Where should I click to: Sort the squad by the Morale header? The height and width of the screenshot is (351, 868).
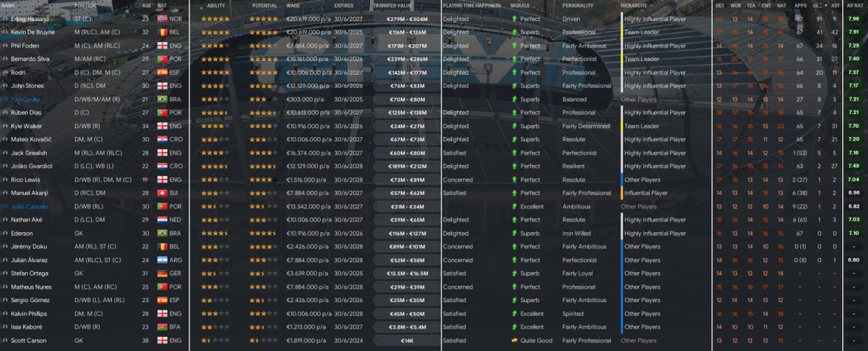(520, 5)
